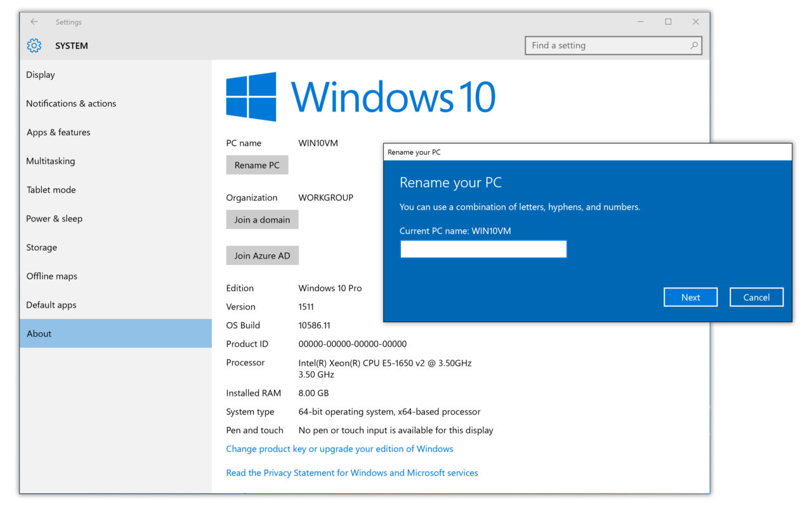Minimize the Settings window
Screen dimensions: 812x506
coord(641,22)
